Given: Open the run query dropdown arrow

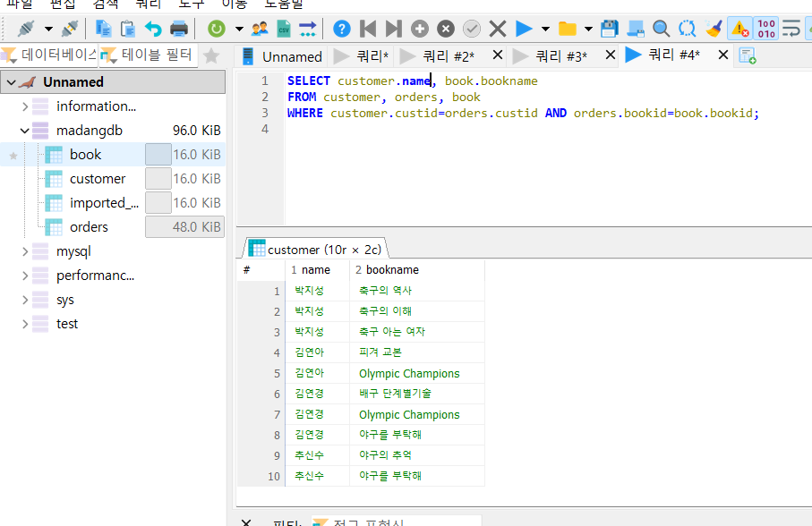Looking at the screenshot, I should point(545,29).
